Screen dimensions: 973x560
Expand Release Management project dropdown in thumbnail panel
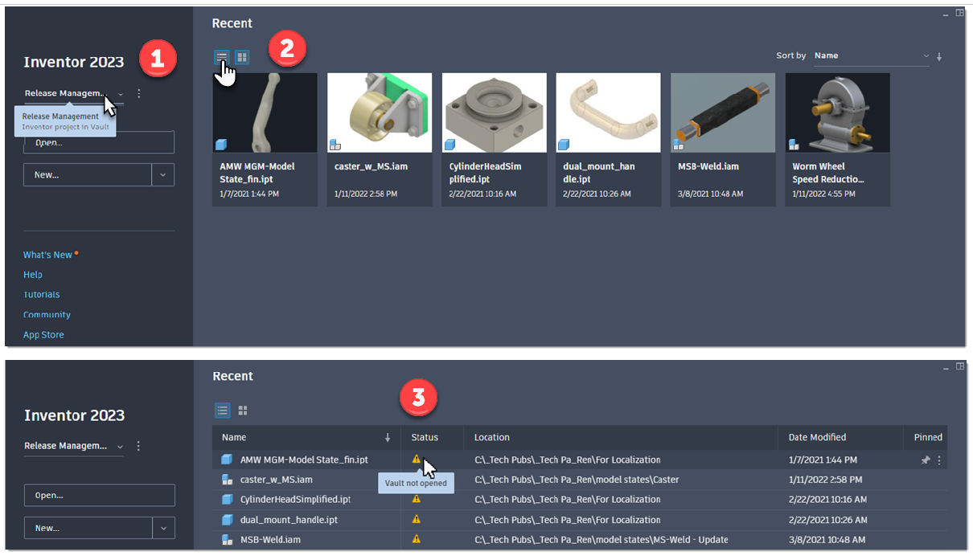click(121, 94)
